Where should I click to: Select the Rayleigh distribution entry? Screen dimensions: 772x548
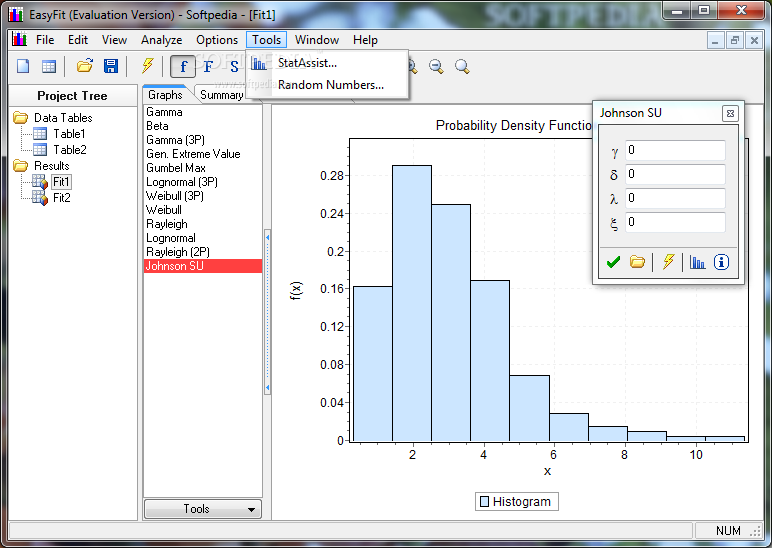pyautogui.click(x=202, y=224)
